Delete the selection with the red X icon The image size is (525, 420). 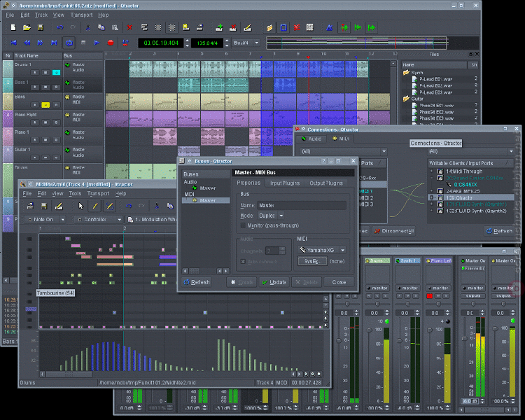(x=129, y=28)
